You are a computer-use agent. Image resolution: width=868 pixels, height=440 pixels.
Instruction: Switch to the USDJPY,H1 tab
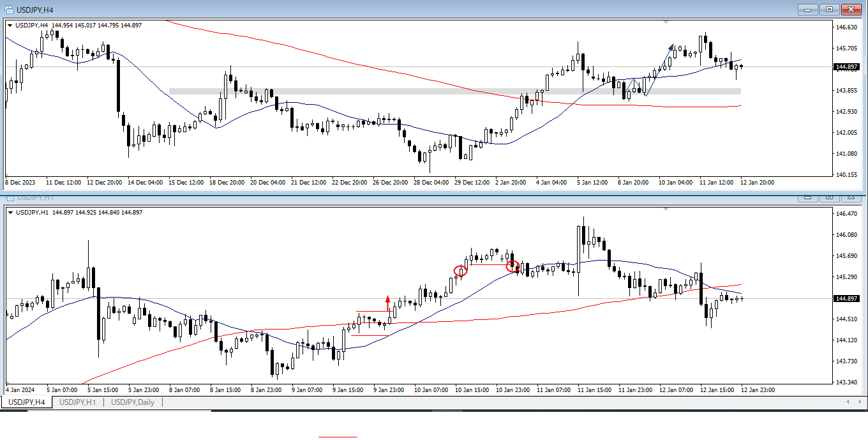(x=77, y=402)
